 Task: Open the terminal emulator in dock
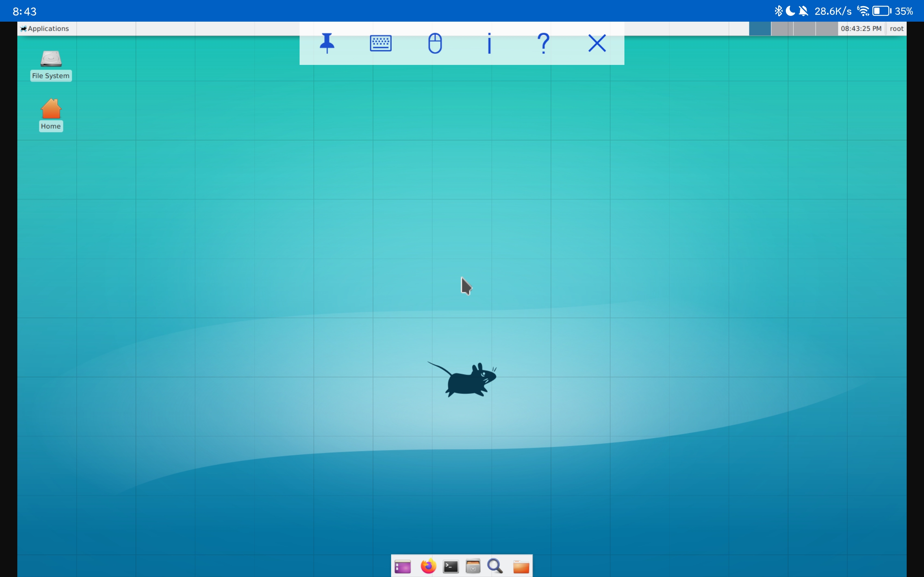pyautogui.click(x=450, y=566)
